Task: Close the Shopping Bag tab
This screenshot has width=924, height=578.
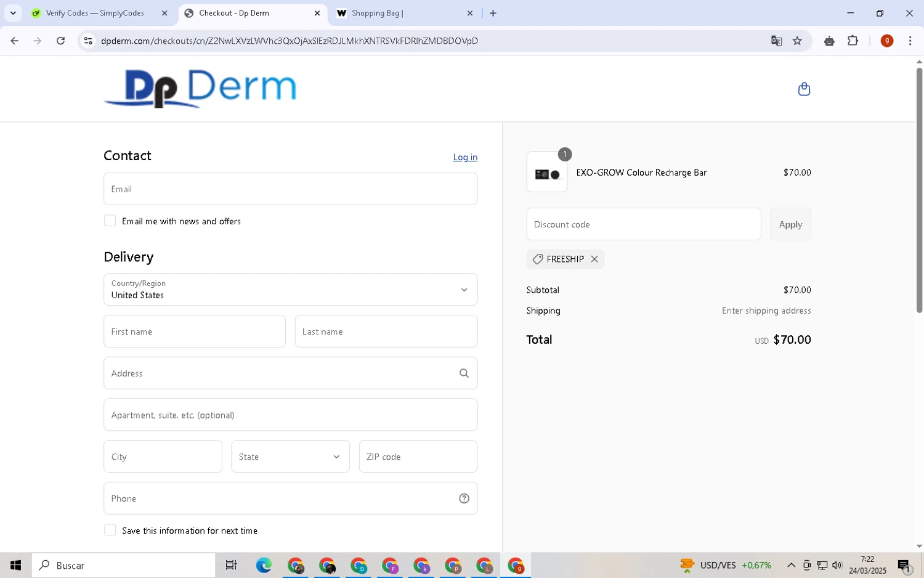Action: tap(470, 13)
